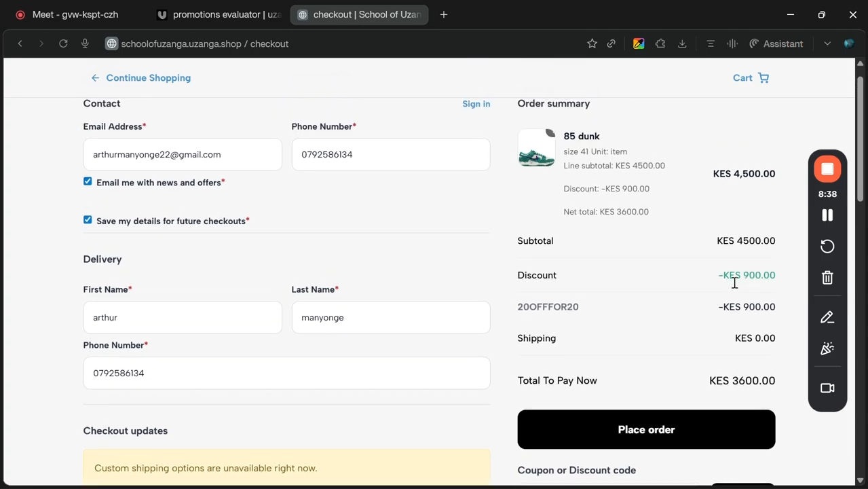
Task: Click the Sign in link
Action: [x=476, y=104]
